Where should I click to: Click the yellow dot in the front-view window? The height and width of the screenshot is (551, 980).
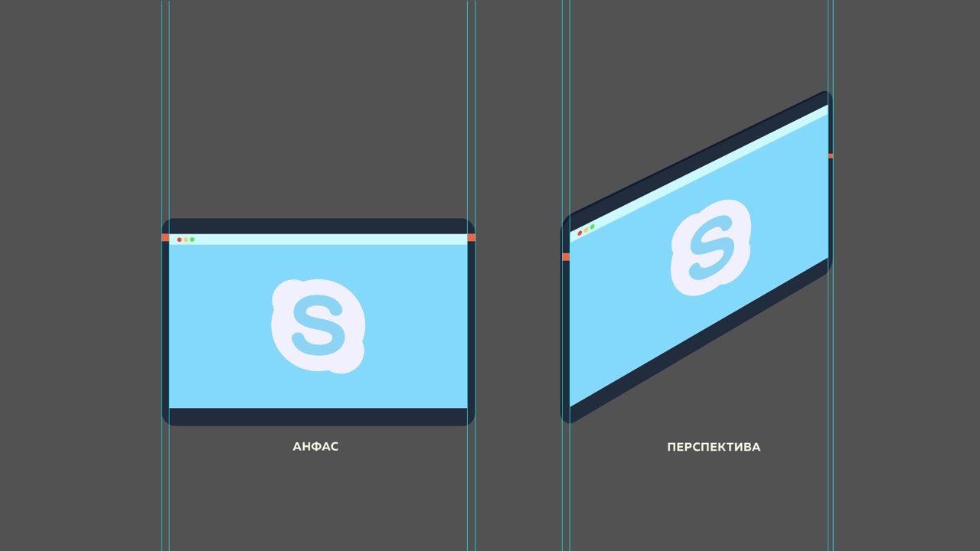tap(185, 240)
